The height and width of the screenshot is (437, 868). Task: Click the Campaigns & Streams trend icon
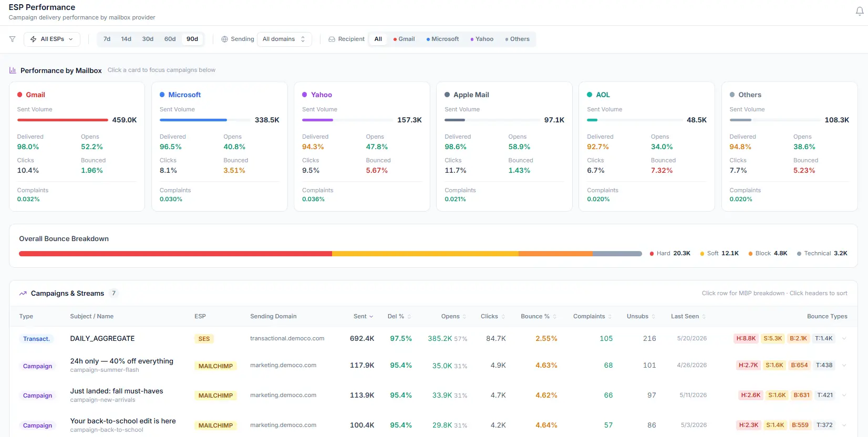click(23, 293)
